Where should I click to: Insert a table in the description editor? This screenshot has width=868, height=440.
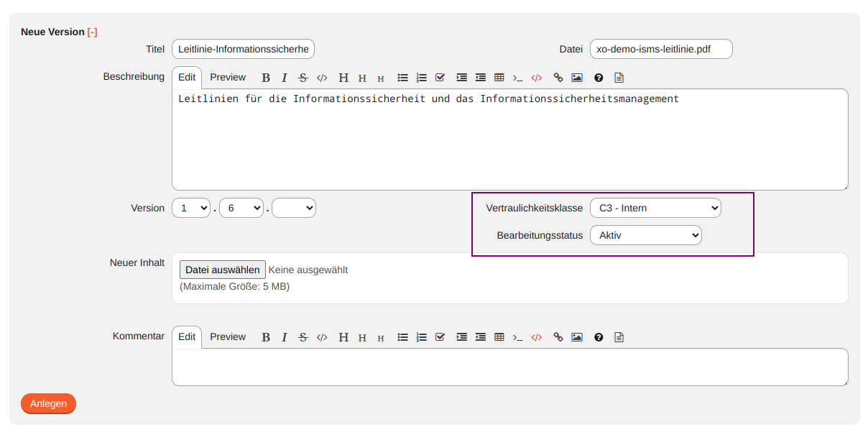[x=499, y=77]
